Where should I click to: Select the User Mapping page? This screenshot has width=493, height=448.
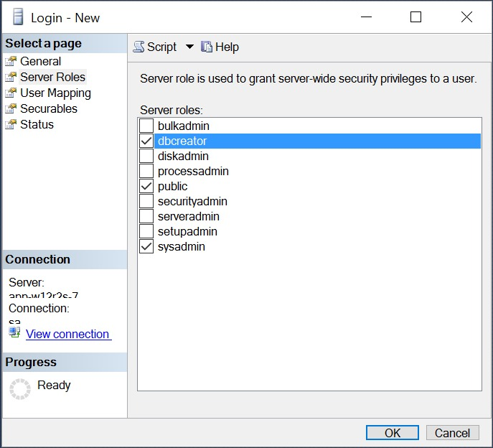click(55, 93)
